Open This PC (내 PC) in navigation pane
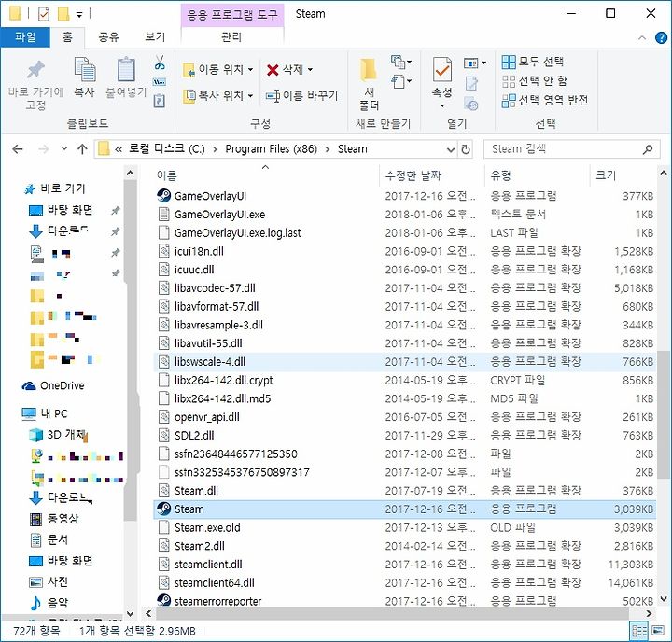672x642 pixels. point(45,413)
